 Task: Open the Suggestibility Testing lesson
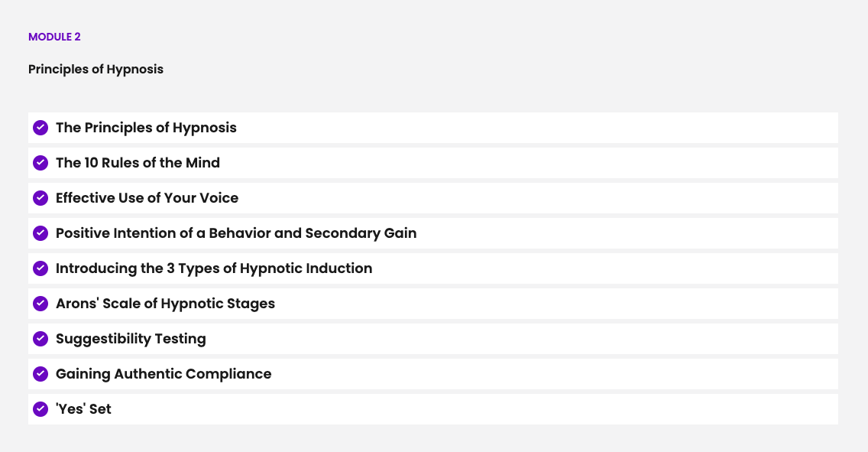click(131, 339)
